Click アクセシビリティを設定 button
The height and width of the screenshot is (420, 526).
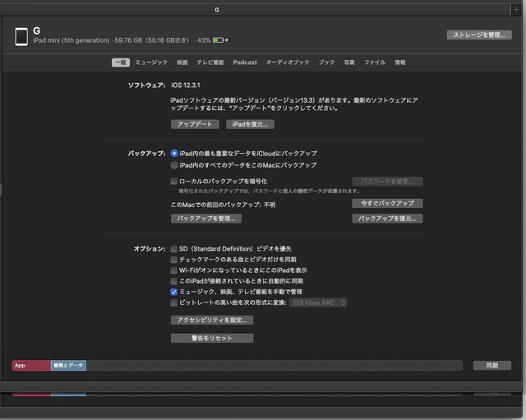[212, 320]
